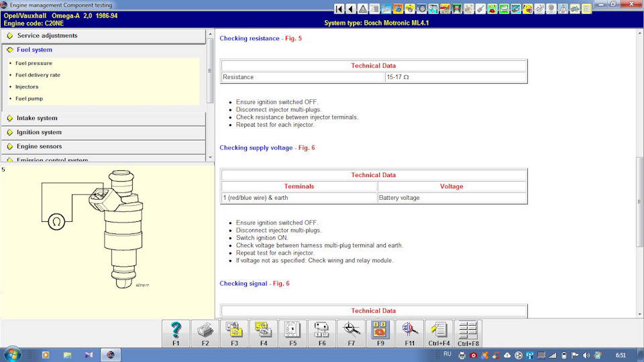Click the first-page skip-back toolbar icon
Image resolution: width=644 pixels, height=362 pixels.
[x=339, y=9]
